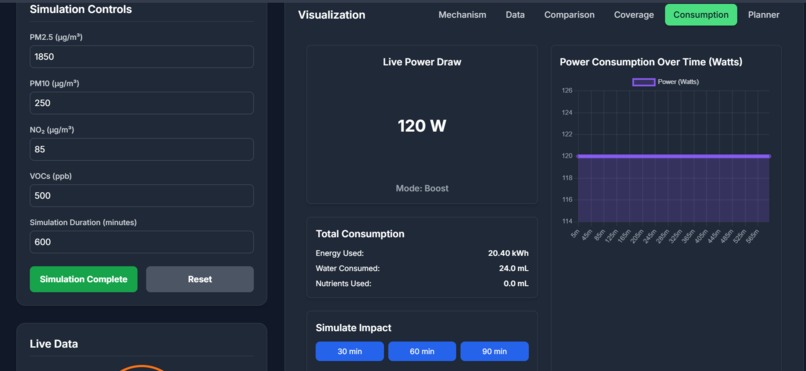The image size is (806, 371).
Task: Click the Simulate Impact heading
Action: pos(353,328)
